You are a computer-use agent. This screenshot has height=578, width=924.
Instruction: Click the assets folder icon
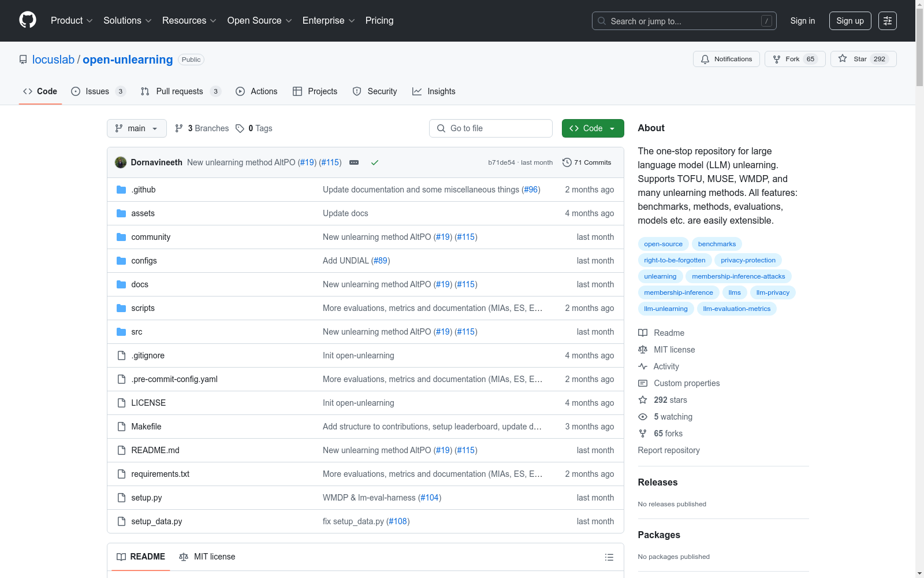(121, 213)
